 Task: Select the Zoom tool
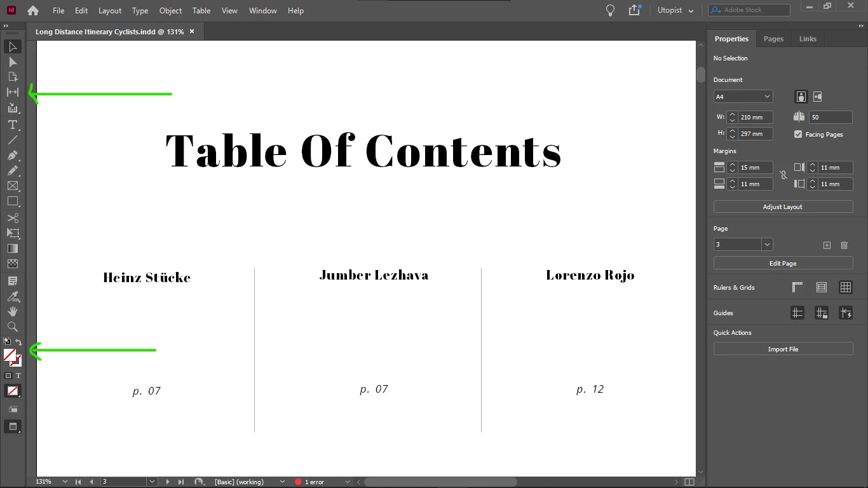coord(13,327)
